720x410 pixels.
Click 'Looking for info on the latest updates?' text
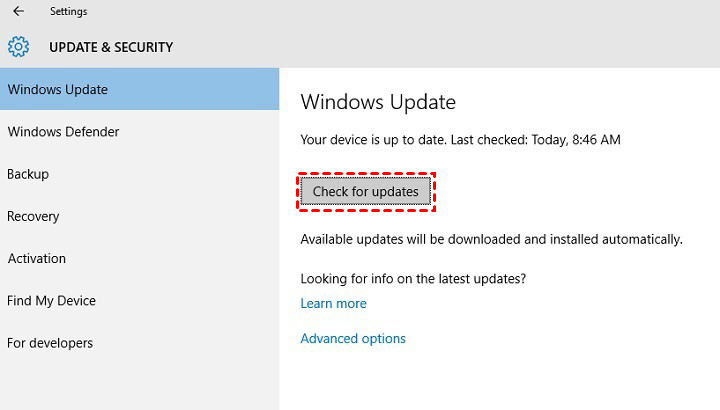(x=413, y=278)
